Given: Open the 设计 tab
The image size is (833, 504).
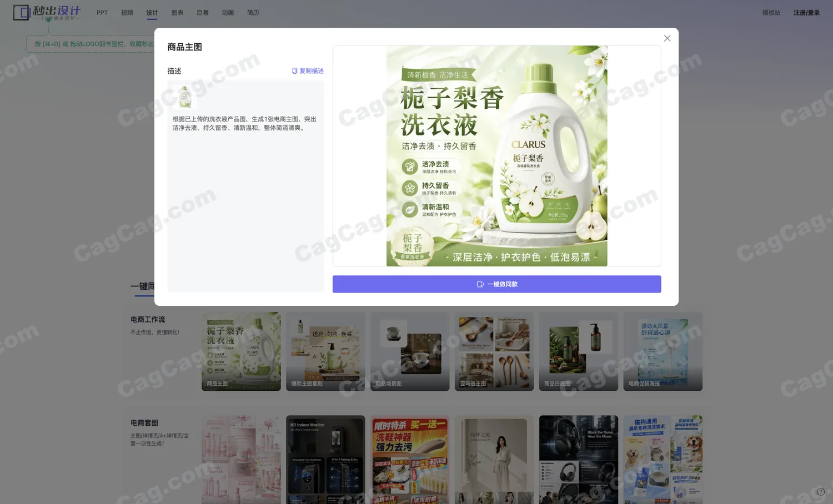Looking at the screenshot, I should coord(152,13).
